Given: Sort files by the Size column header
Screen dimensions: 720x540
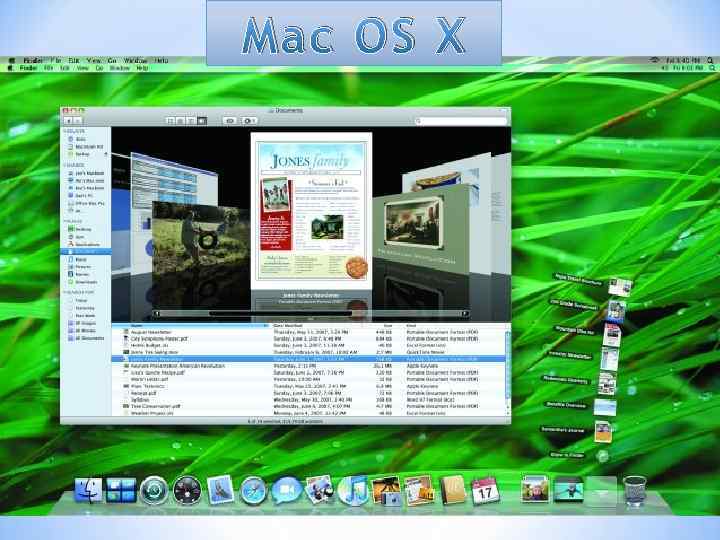Looking at the screenshot, I should [x=388, y=325].
